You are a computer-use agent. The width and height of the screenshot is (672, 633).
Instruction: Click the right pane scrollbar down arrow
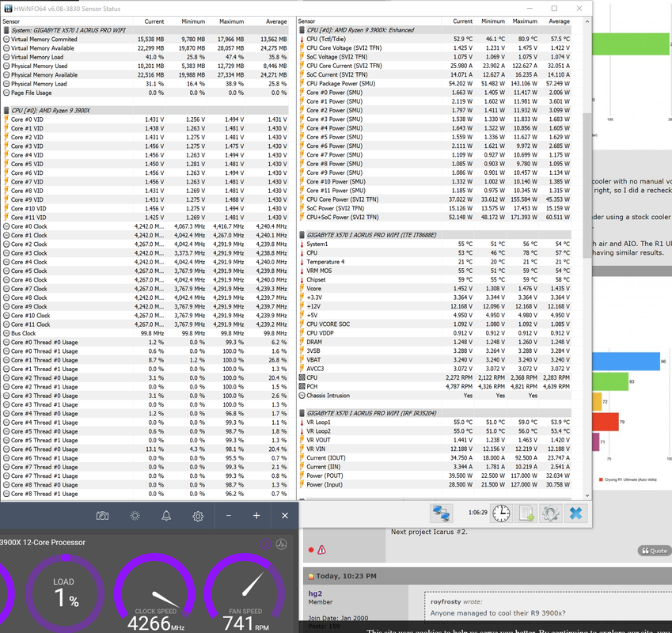pos(587,495)
